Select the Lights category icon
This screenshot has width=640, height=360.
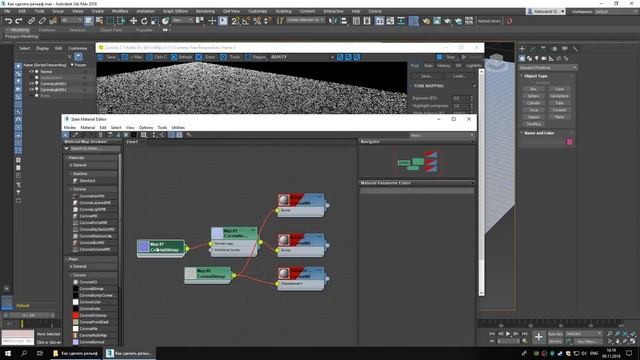pyautogui.click(x=536, y=58)
